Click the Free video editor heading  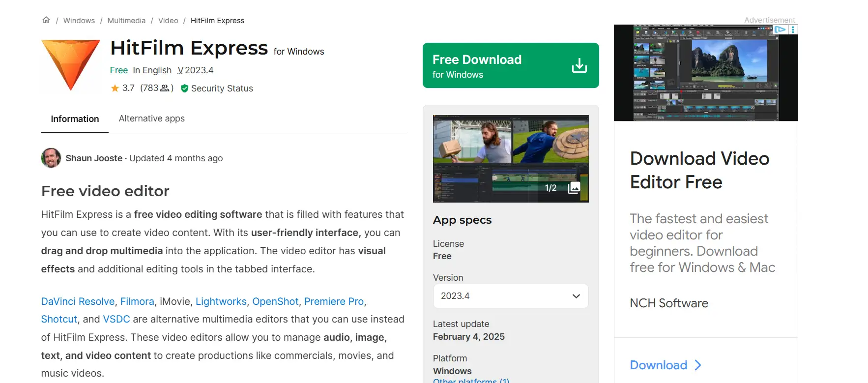[105, 191]
